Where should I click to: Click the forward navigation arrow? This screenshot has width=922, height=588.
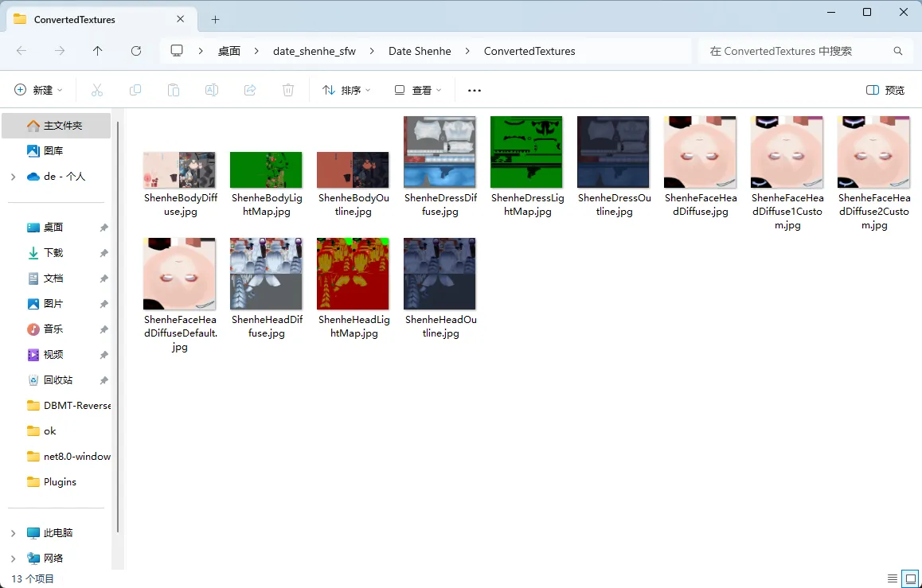(x=60, y=51)
